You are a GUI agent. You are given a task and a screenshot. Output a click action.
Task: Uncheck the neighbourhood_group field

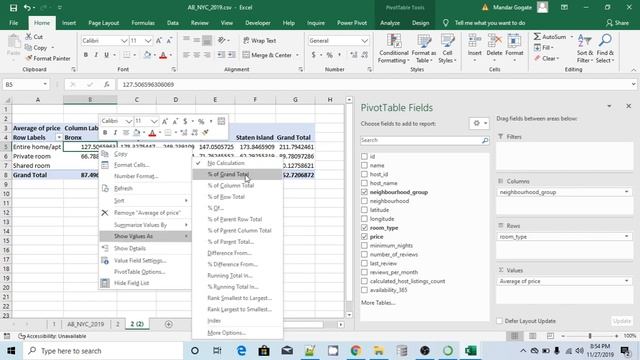(x=364, y=192)
